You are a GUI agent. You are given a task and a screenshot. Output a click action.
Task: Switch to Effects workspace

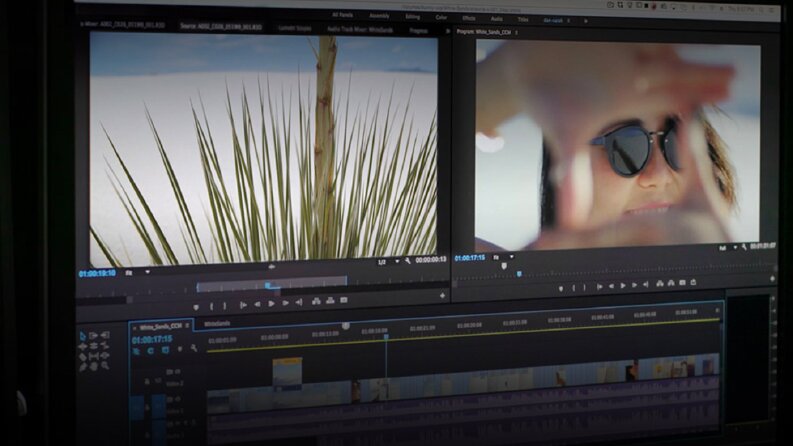[469, 18]
